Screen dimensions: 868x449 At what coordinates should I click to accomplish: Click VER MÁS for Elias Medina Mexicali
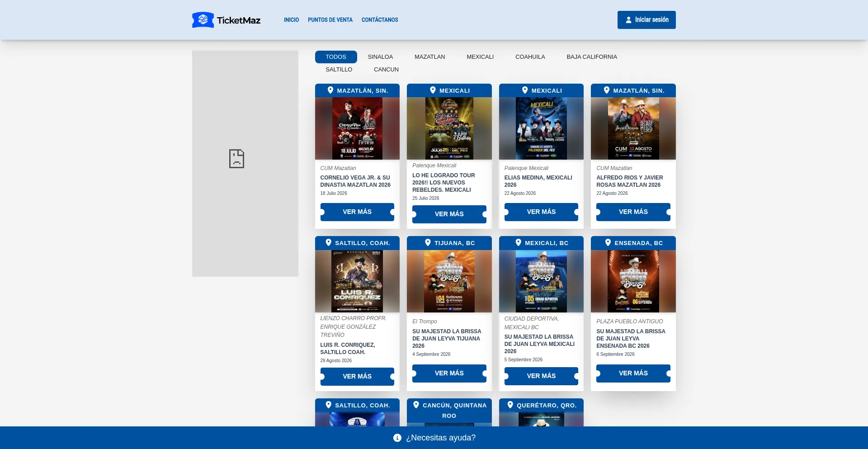point(541,212)
